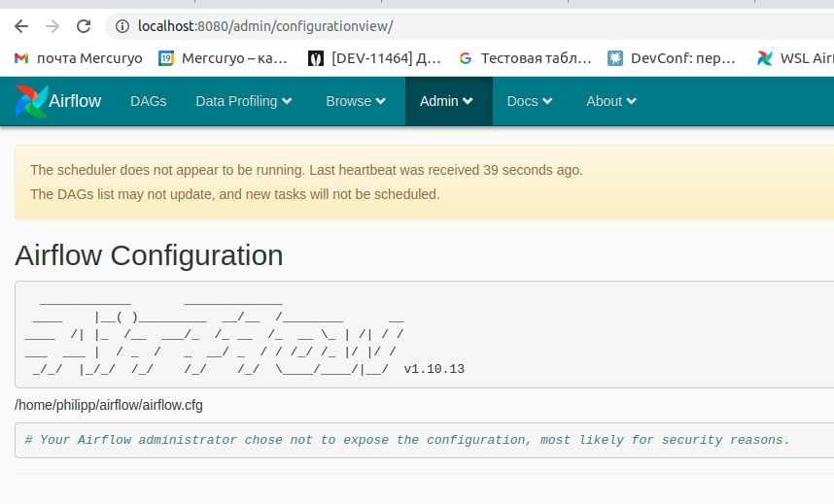This screenshot has width=834, height=504.
Task: Open the About menu
Action: tap(611, 101)
